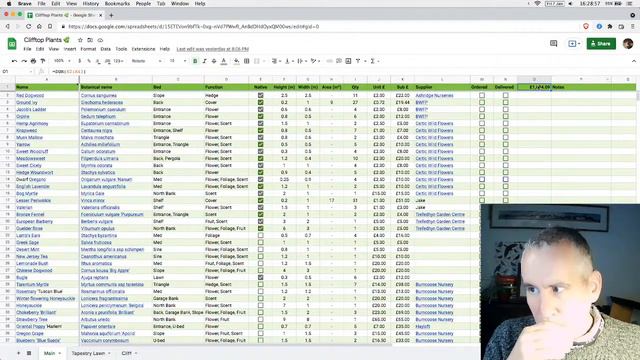Click the Insert chart icon

348,61
